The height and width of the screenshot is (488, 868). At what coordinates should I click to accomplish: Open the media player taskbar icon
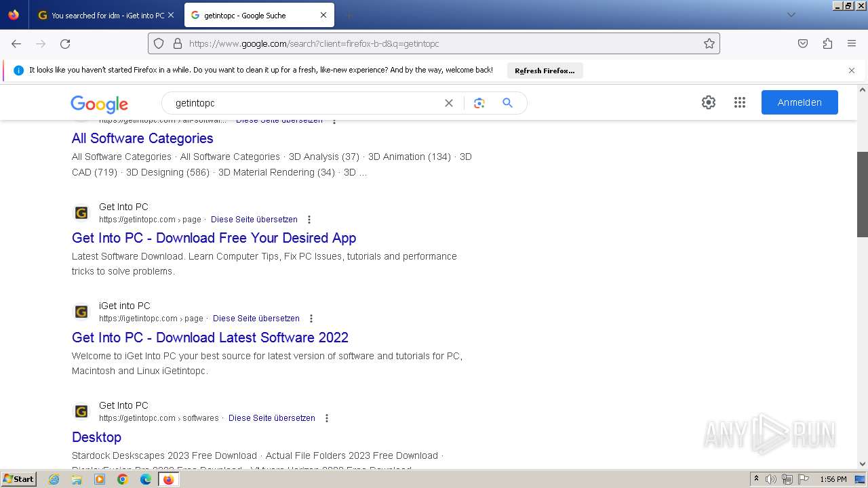tap(100, 479)
